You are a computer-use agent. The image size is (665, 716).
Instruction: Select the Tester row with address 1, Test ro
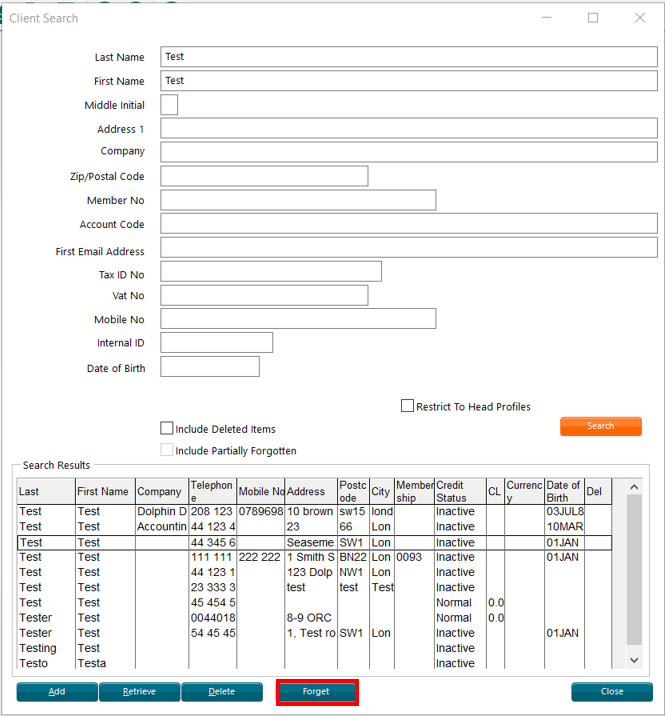tap(314, 633)
